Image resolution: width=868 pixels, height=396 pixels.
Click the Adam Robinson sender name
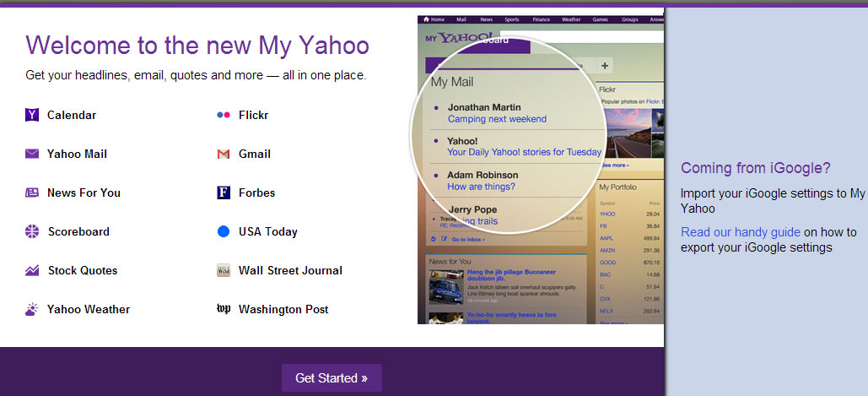point(483,175)
